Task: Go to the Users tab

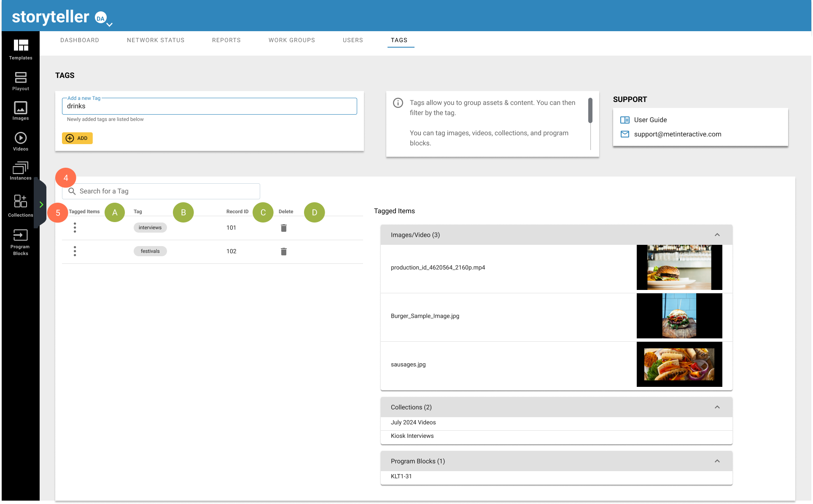Action: [x=353, y=40]
